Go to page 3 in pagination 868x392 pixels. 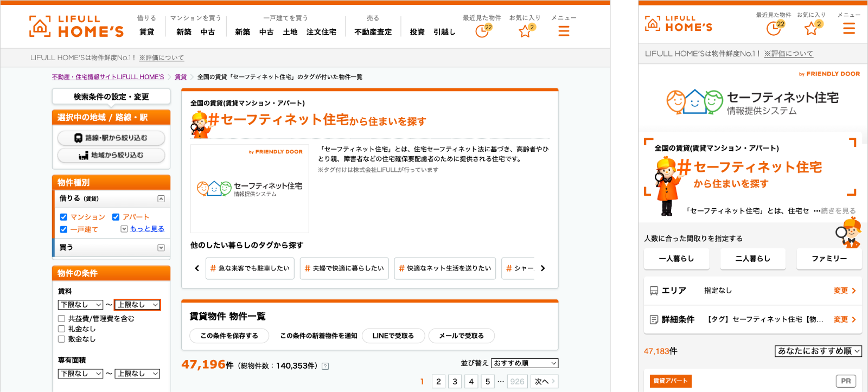click(x=455, y=382)
